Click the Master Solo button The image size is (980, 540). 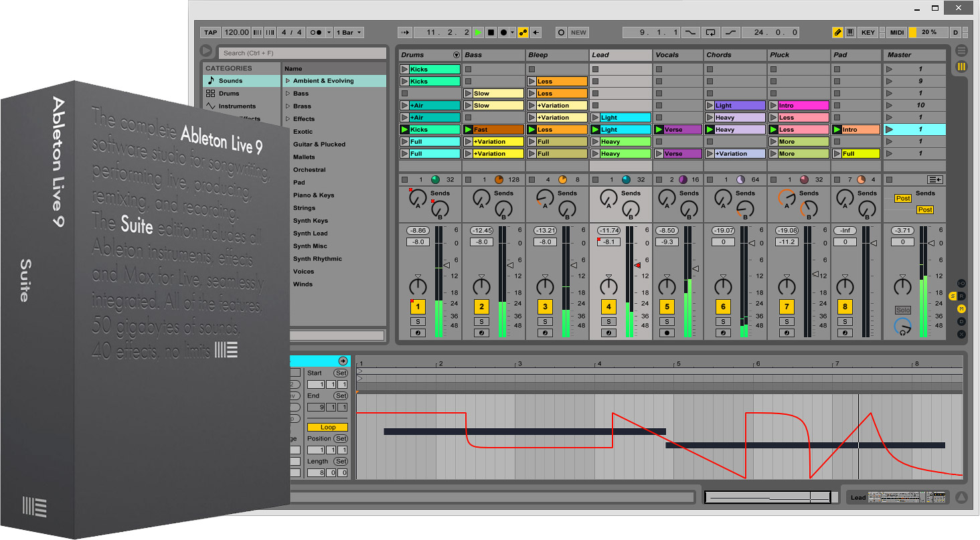point(902,310)
